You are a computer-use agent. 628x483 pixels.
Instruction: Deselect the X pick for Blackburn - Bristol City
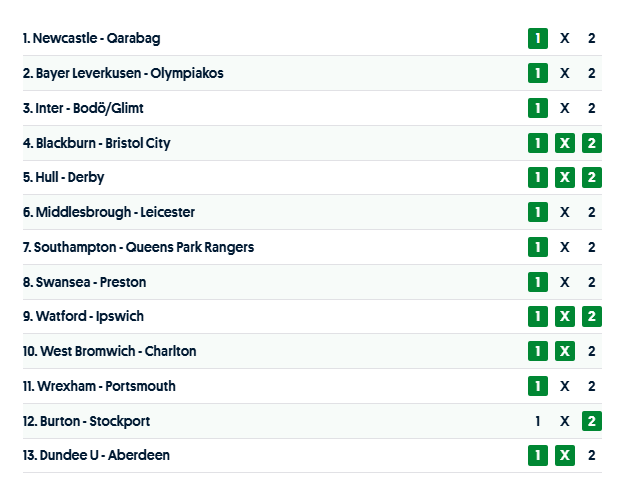(565, 143)
